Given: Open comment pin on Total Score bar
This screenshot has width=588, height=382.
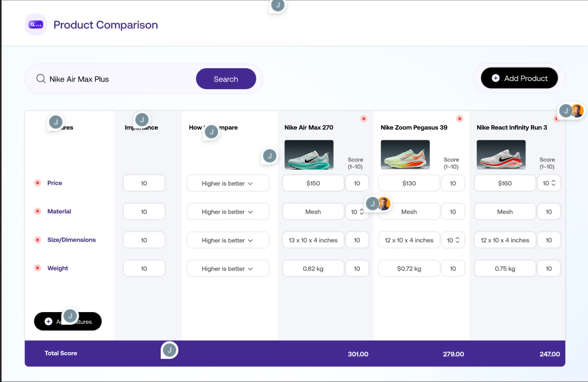Looking at the screenshot, I should point(170,350).
